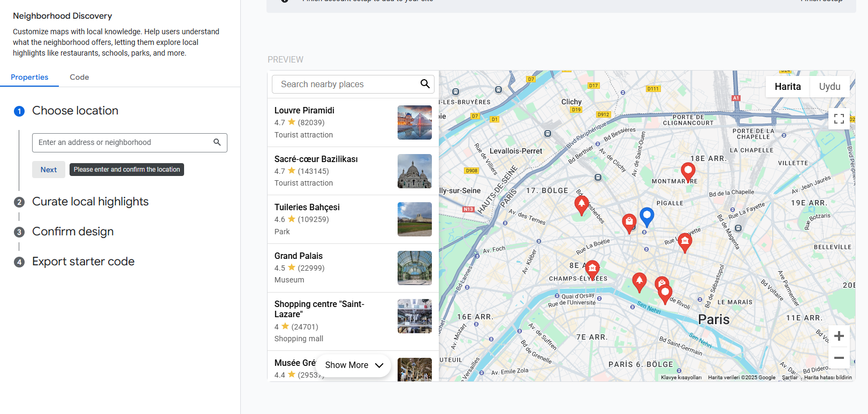Screen dimensions: 868x414
Task: Expand the Confirm design step
Action: point(73,232)
